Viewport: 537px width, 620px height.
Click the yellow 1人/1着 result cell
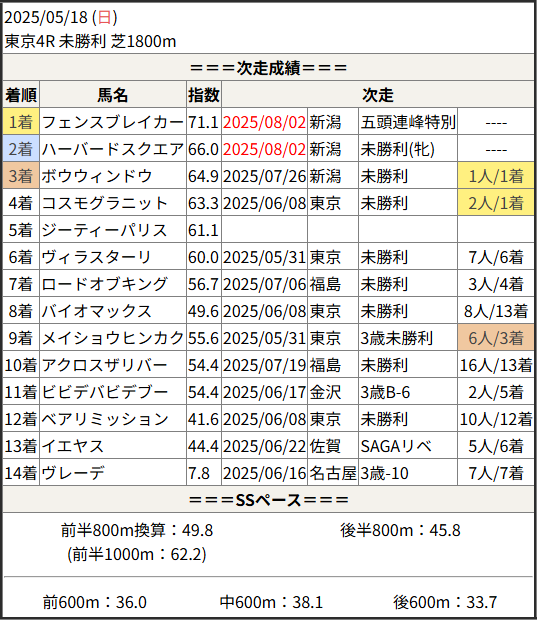point(496,176)
